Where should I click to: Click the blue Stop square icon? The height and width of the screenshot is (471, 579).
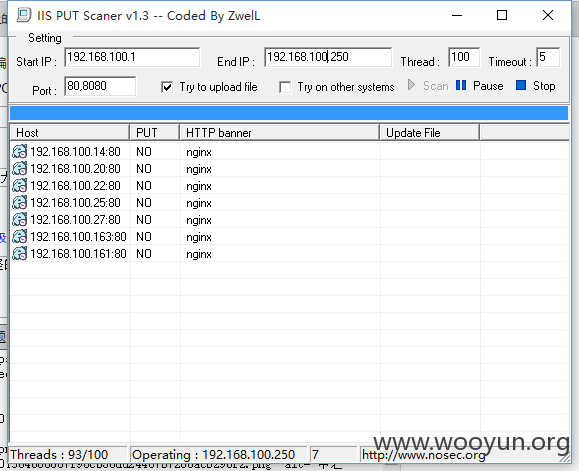click(521, 85)
